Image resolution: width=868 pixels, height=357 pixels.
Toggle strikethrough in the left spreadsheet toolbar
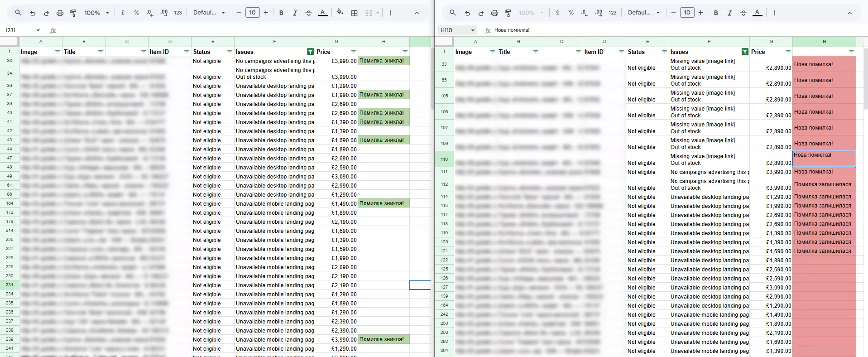[309, 13]
